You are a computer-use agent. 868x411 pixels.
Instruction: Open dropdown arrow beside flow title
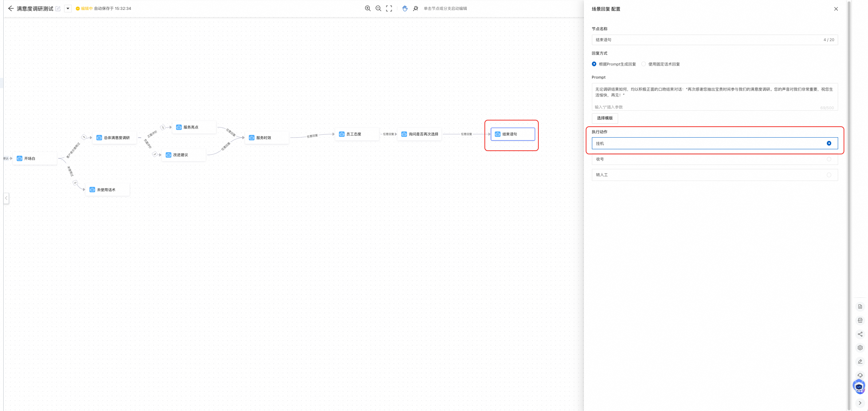tap(68, 8)
